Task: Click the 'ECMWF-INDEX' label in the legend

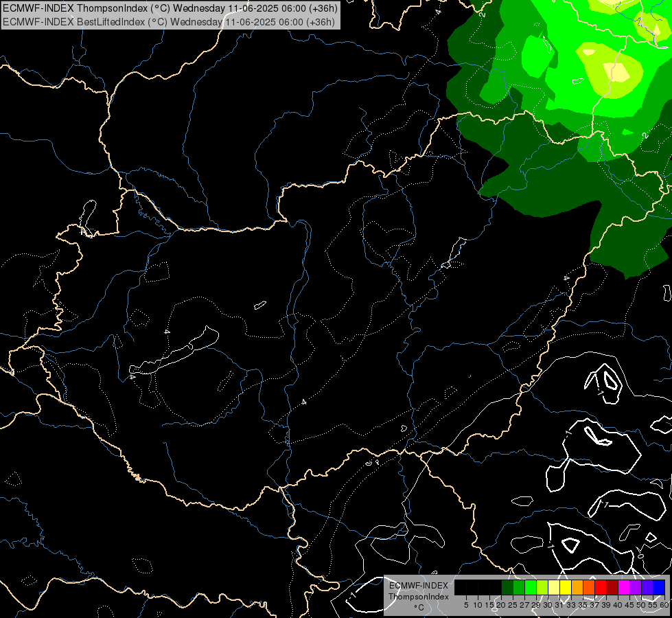Action: [419, 586]
